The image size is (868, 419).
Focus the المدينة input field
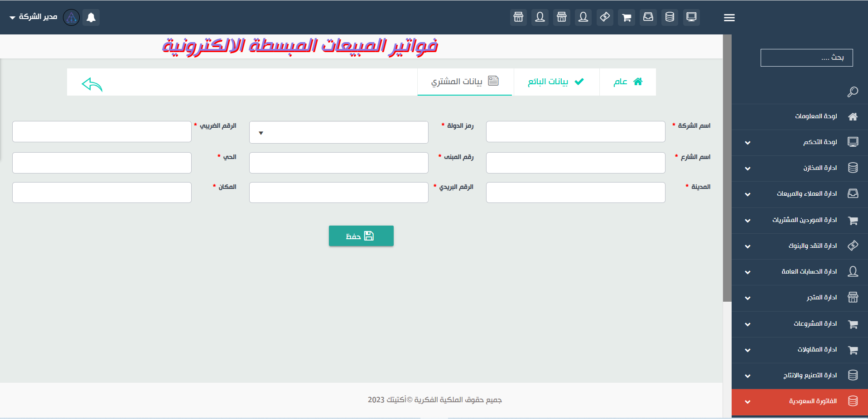(x=575, y=193)
